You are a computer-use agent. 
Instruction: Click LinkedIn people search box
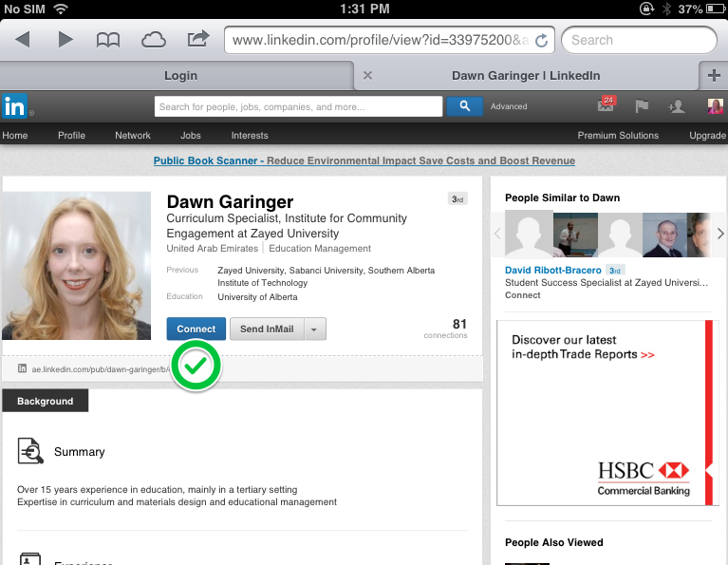click(298, 106)
